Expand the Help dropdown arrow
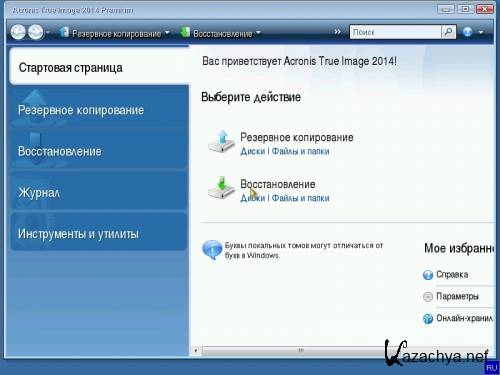 [x=481, y=32]
